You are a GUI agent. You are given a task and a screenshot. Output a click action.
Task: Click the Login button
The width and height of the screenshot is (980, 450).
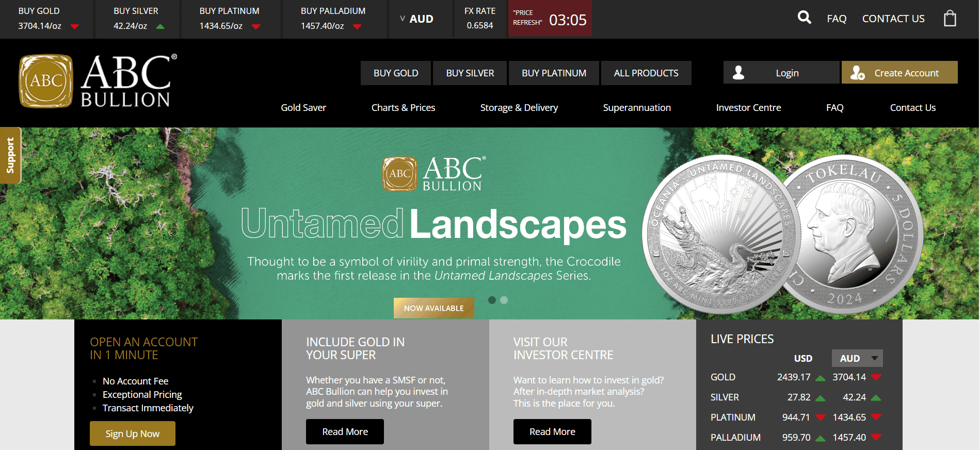[781, 72]
